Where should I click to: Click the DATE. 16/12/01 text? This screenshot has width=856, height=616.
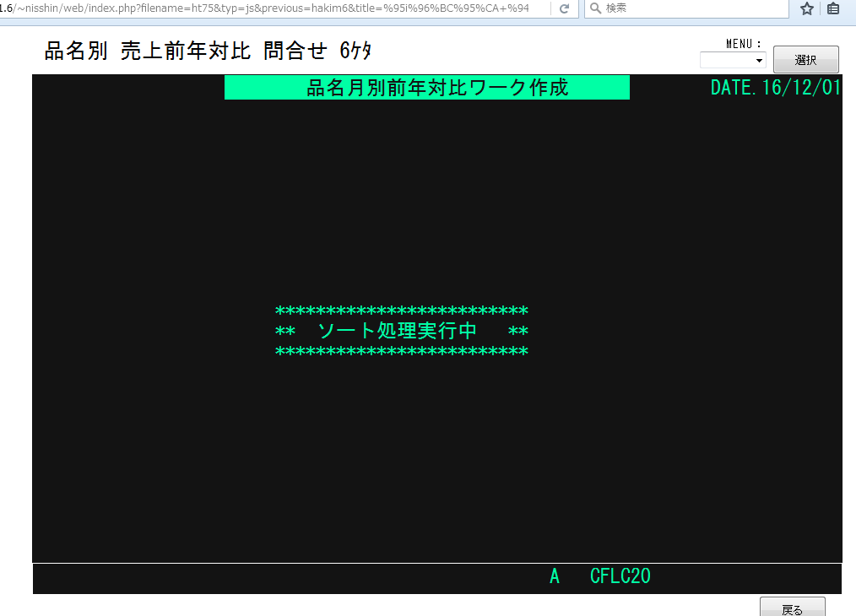click(775, 88)
